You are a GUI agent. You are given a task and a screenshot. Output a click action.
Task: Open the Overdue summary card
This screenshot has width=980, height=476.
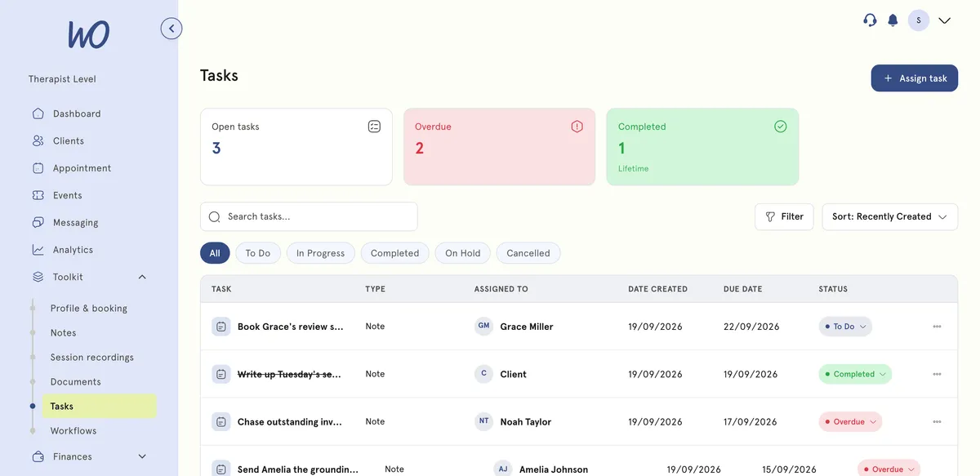499,147
